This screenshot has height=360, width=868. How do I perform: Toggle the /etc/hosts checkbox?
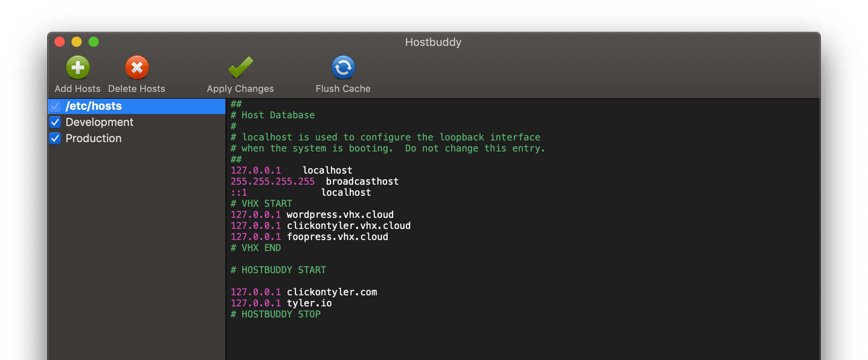click(55, 106)
